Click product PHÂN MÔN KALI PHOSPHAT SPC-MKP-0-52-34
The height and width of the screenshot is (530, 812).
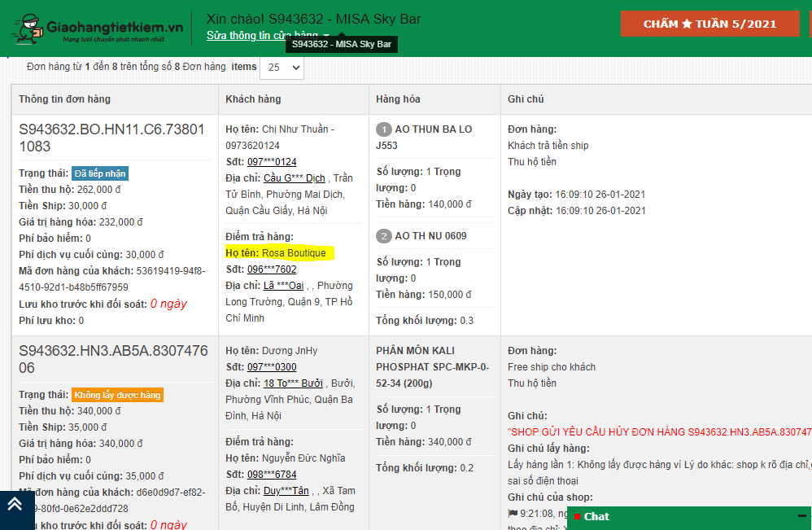[432, 367]
